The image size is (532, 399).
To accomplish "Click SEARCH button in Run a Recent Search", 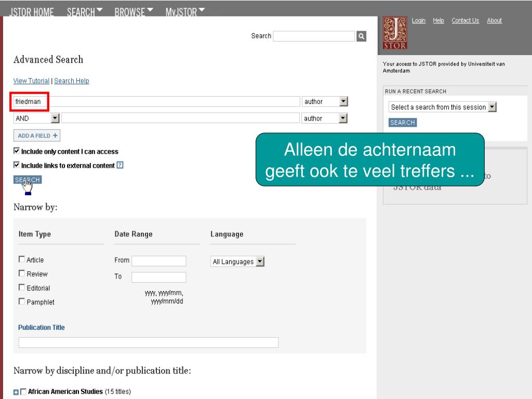I will click(403, 123).
